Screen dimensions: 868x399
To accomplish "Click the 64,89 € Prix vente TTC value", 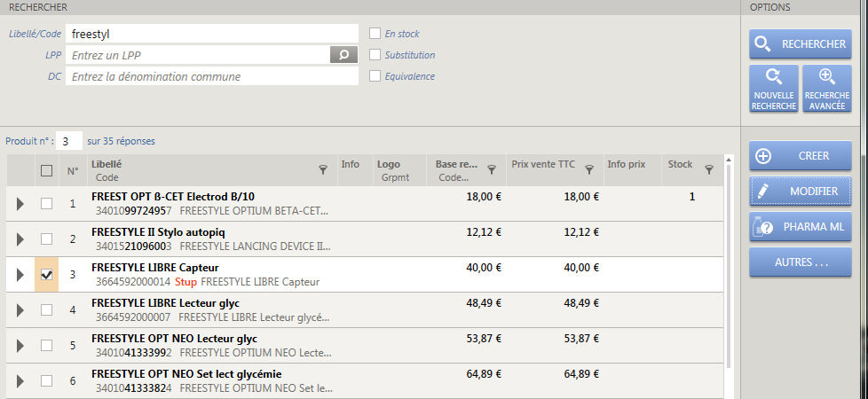I will tap(581, 373).
